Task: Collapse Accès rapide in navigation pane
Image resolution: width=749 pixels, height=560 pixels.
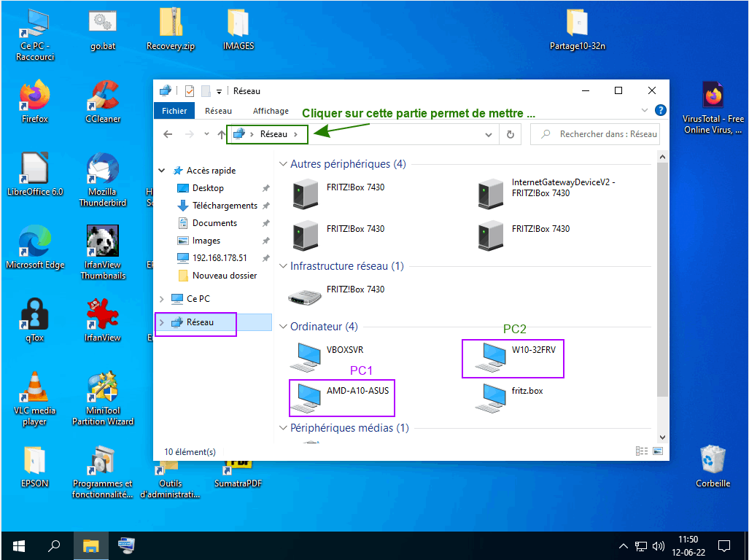Action: [162, 171]
